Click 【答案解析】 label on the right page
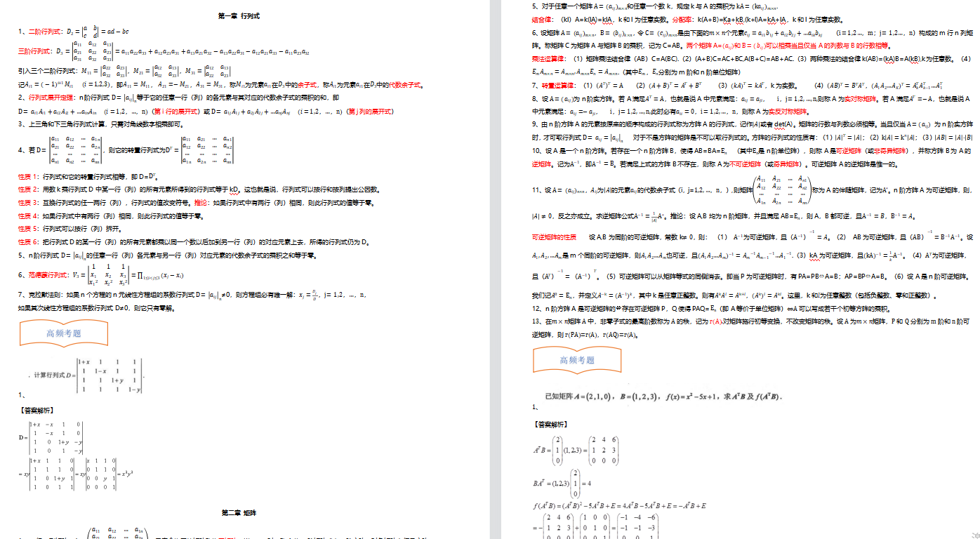The width and height of the screenshot is (980, 539). 550,424
